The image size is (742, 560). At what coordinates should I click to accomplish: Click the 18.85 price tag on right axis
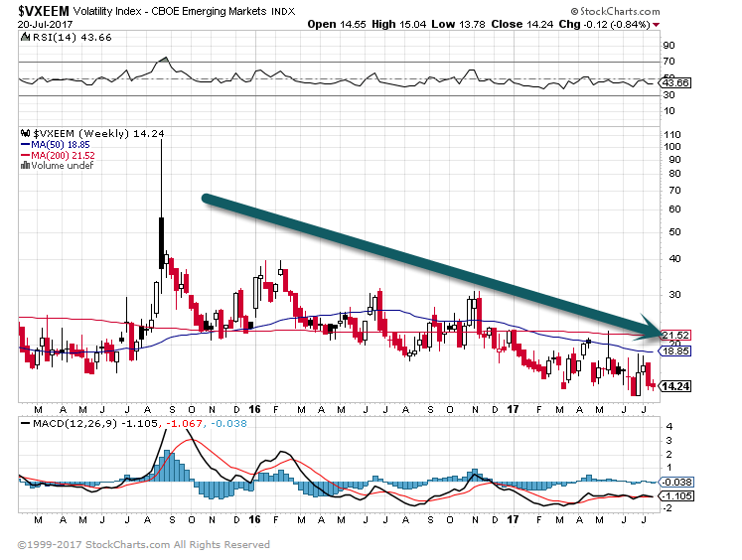(675, 350)
